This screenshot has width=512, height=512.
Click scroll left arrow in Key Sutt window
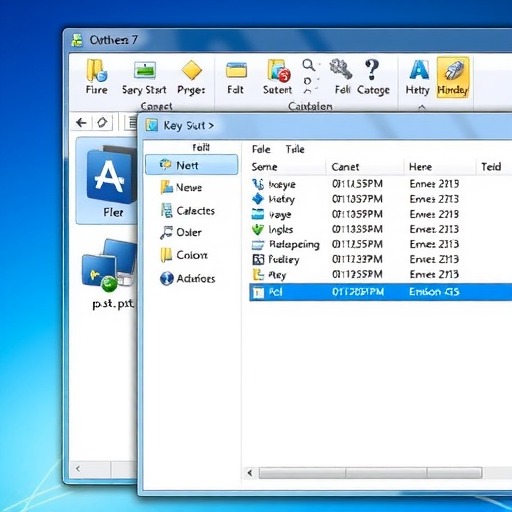pos(250,472)
